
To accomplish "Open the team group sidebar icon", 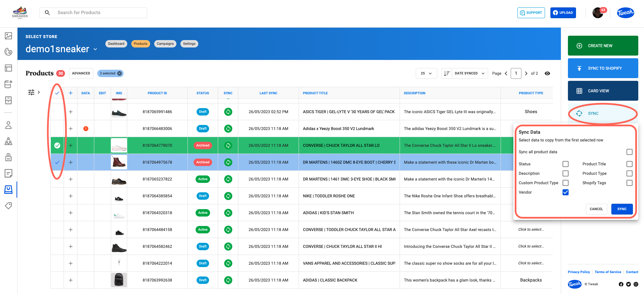I will click(8, 141).
